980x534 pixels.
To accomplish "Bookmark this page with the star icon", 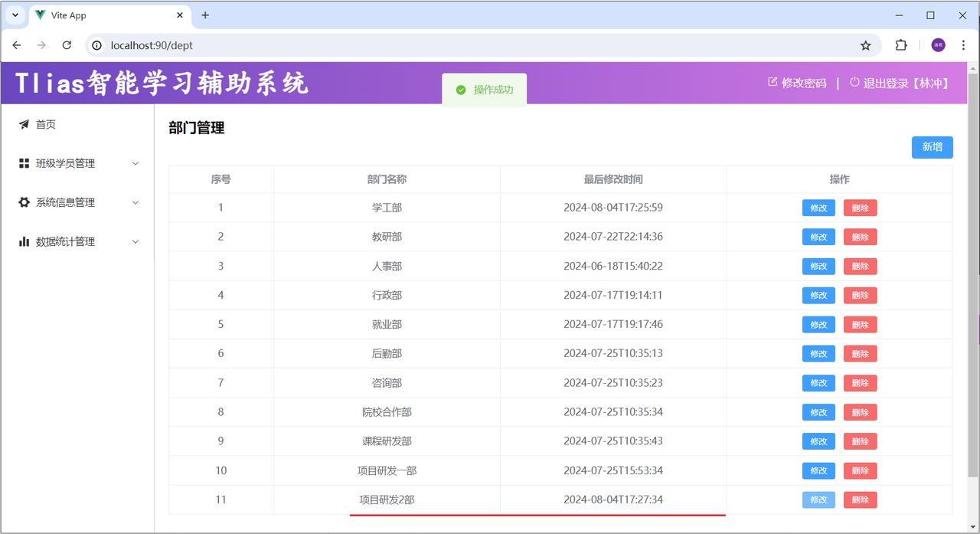I will pos(865,45).
